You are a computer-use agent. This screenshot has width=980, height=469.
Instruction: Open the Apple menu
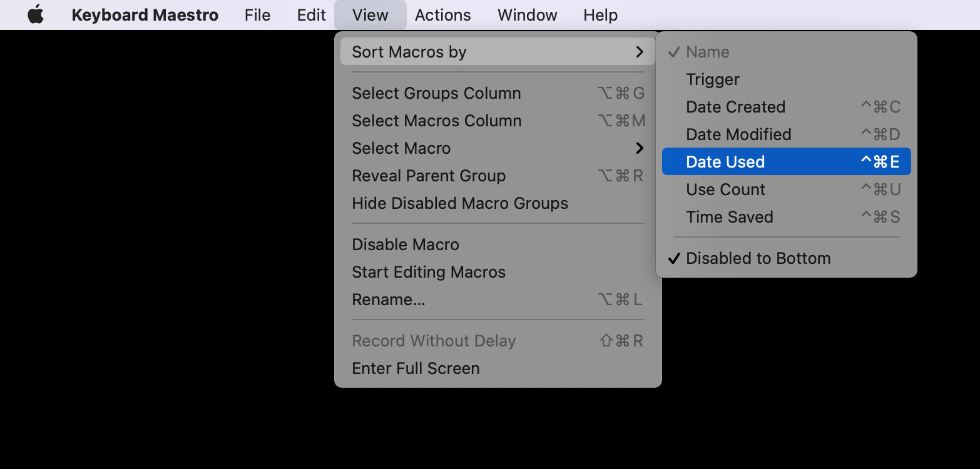pos(36,15)
